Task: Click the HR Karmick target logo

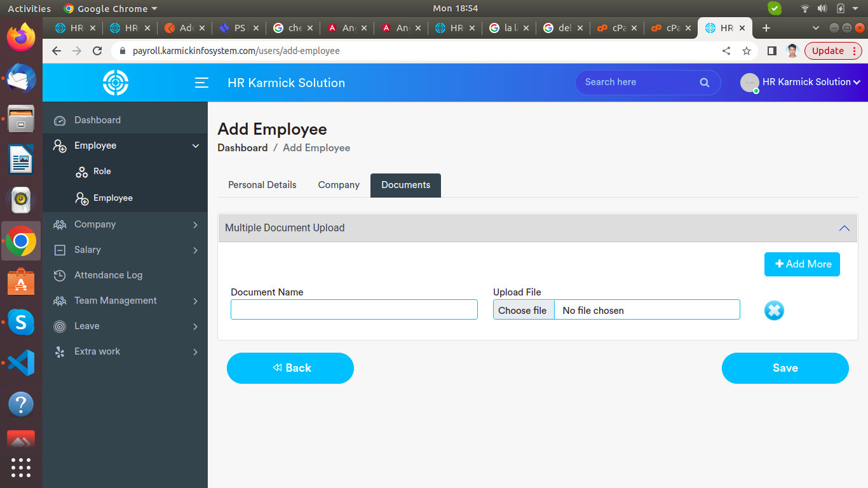Action: [x=116, y=83]
